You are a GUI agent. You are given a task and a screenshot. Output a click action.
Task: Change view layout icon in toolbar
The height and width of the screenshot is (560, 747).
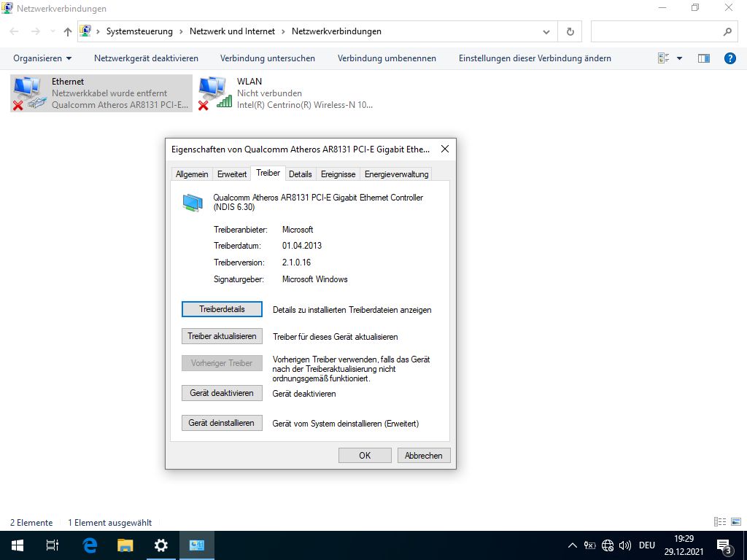tap(664, 58)
